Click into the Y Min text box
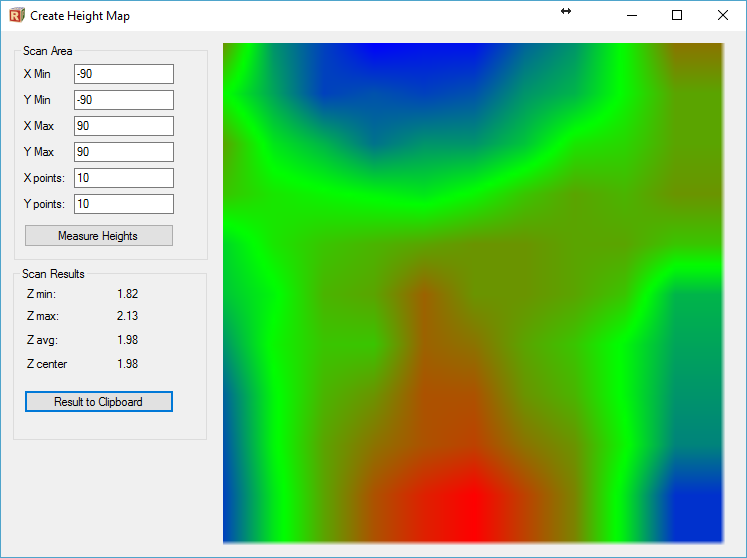747x558 pixels. tap(123, 100)
